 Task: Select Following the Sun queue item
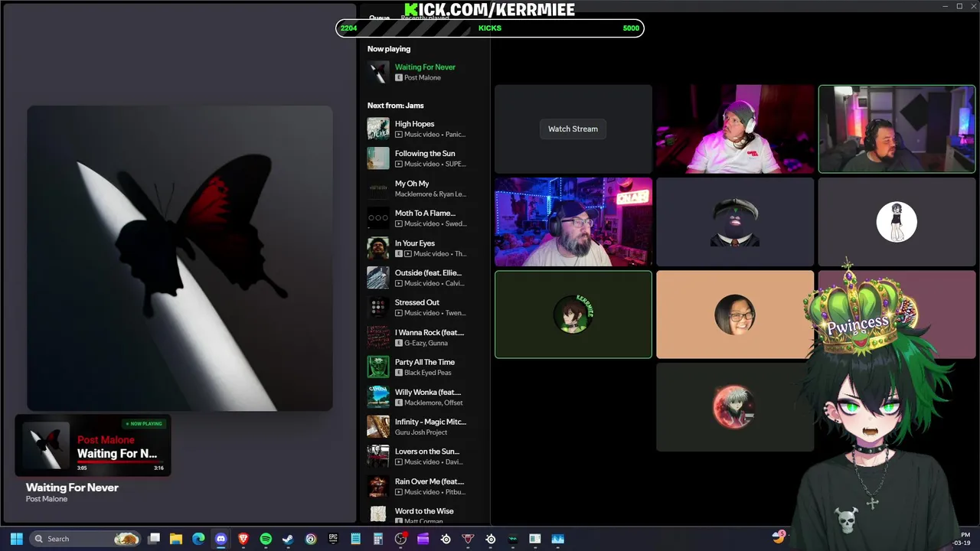pyautogui.click(x=425, y=158)
